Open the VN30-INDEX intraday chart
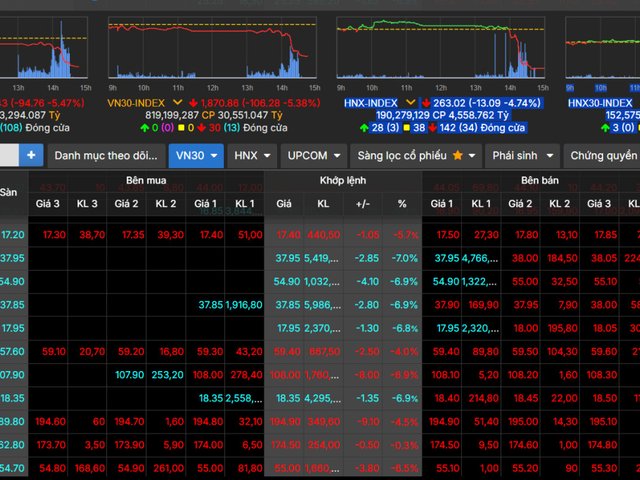The width and height of the screenshot is (640, 480). pyautogui.click(x=211, y=50)
